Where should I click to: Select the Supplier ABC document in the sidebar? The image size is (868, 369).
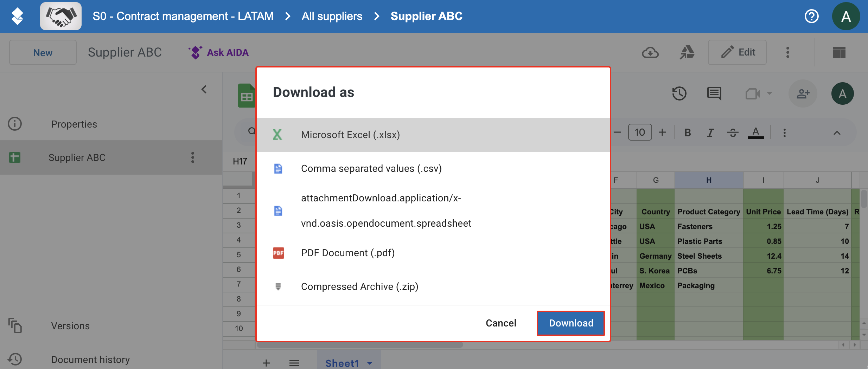tap(111, 157)
